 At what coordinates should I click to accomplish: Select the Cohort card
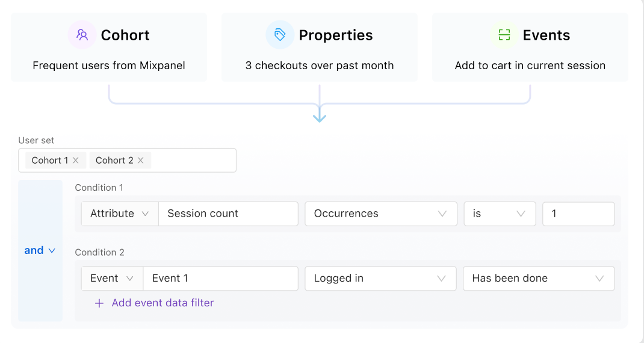click(x=109, y=48)
